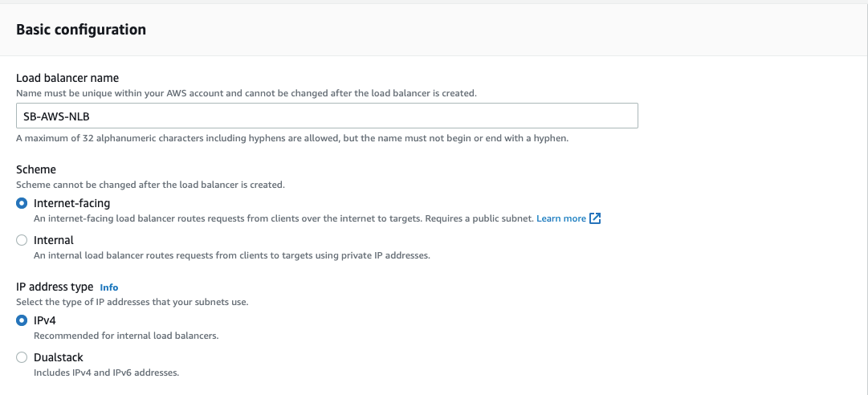Image resolution: width=868 pixels, height=395 pixels.
Task: Select the Internet-facing radio button
Action: pyautogui.click(x=22, y=203)
